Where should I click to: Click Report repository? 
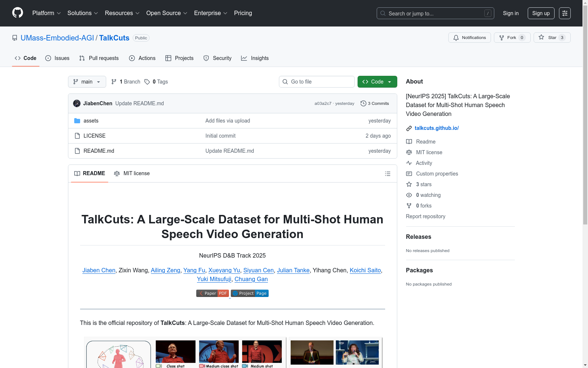click(426, 216)
